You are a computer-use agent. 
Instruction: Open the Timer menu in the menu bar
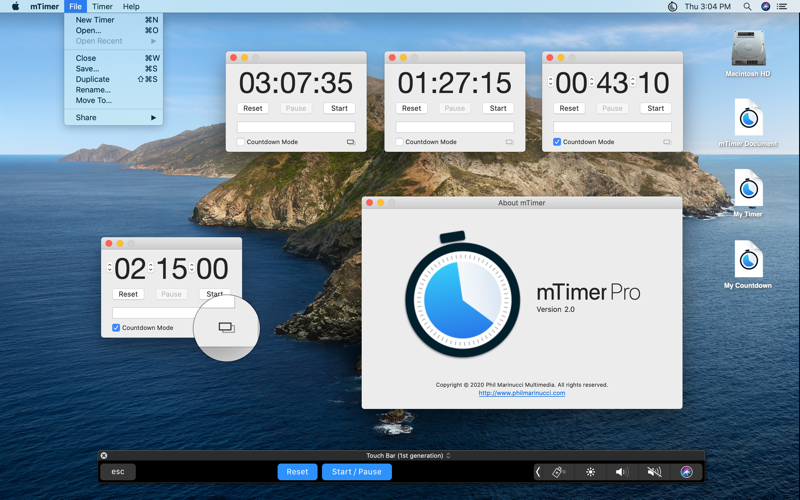102,7
